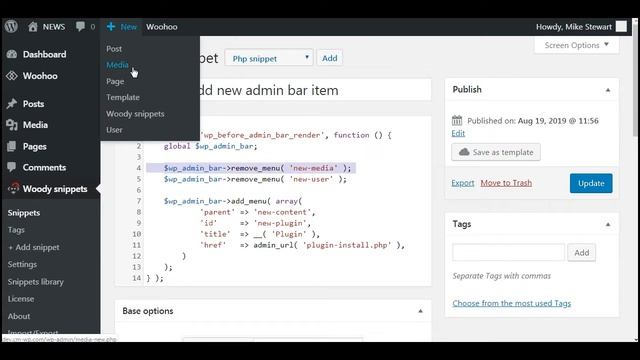Image resolution: width=640 pixels, height=360 pixels.
Task: Click the Woohoo diamond icon in sidebar
Action: pyautogui.click(x=12, y=76)
